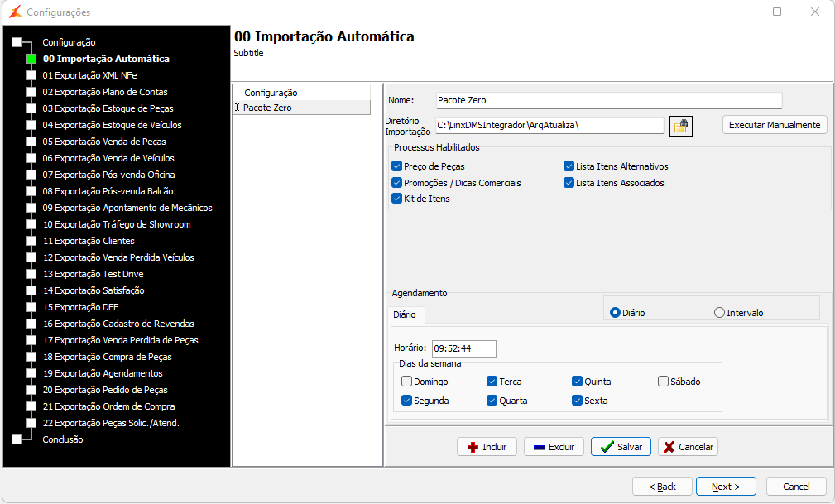Image resolution: width=835 pixels, height=504 pixels.
Task: Select the Intervalo radio button
Action: 720,313
